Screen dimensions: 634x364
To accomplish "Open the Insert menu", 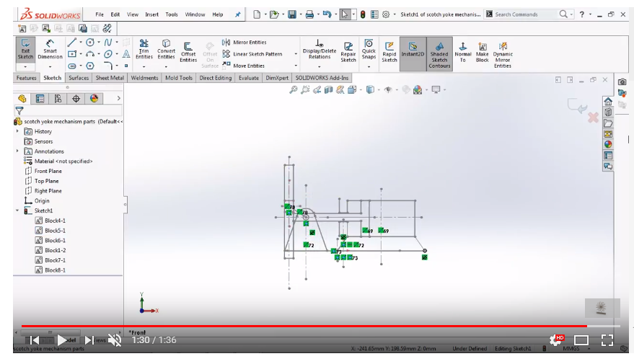I will pyautogui.click(x=151, y=14).
